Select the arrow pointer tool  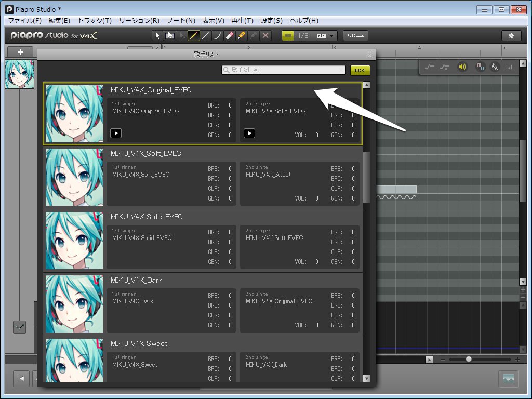(157, 36)
